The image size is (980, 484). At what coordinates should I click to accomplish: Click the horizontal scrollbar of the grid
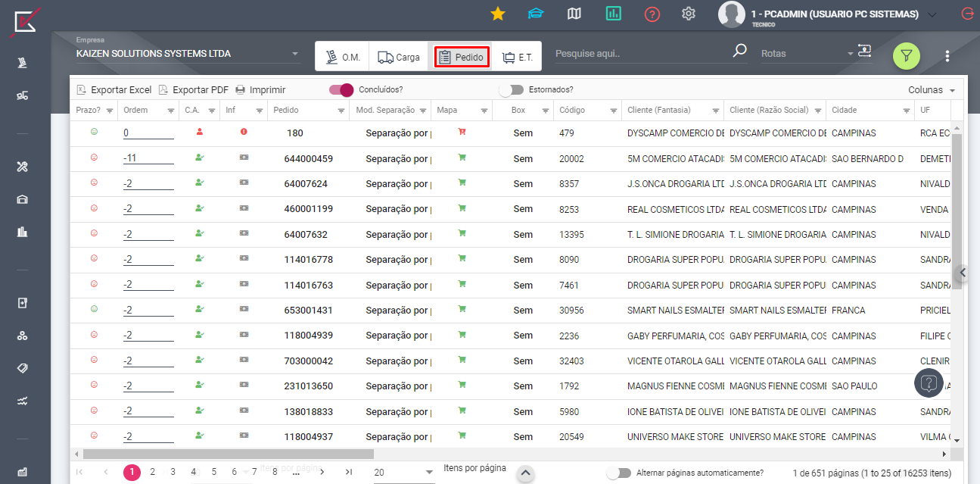point(229,454)
